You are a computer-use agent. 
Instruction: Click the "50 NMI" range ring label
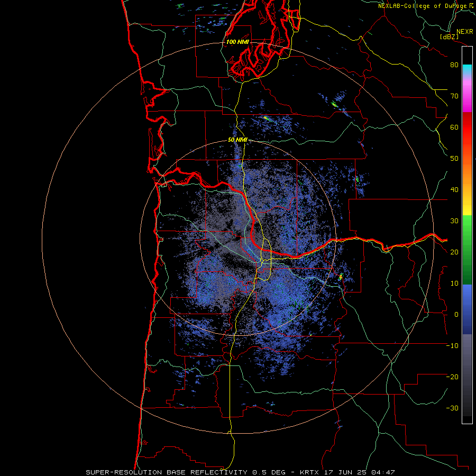237,140
